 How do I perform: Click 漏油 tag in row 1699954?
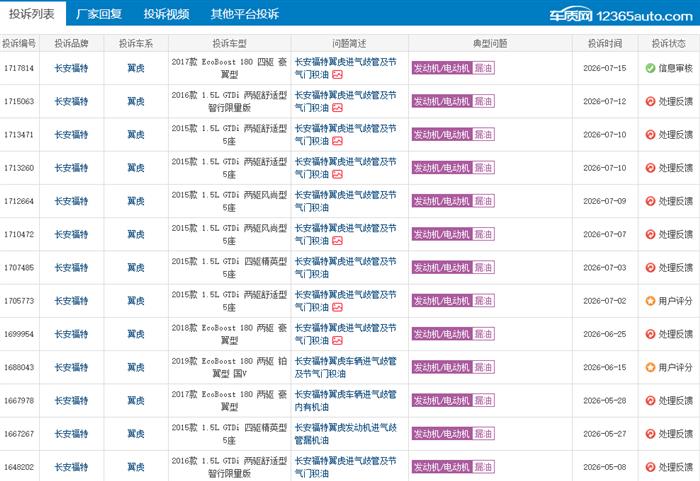(x=483, y=334)
